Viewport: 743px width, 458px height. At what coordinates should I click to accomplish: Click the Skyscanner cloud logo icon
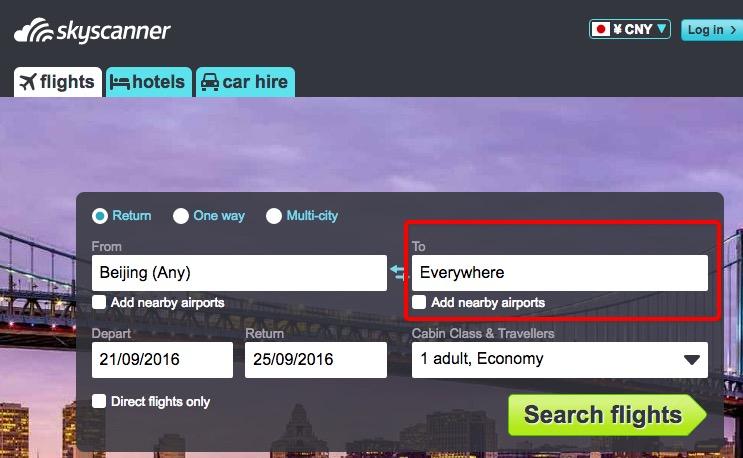point(34,31)
